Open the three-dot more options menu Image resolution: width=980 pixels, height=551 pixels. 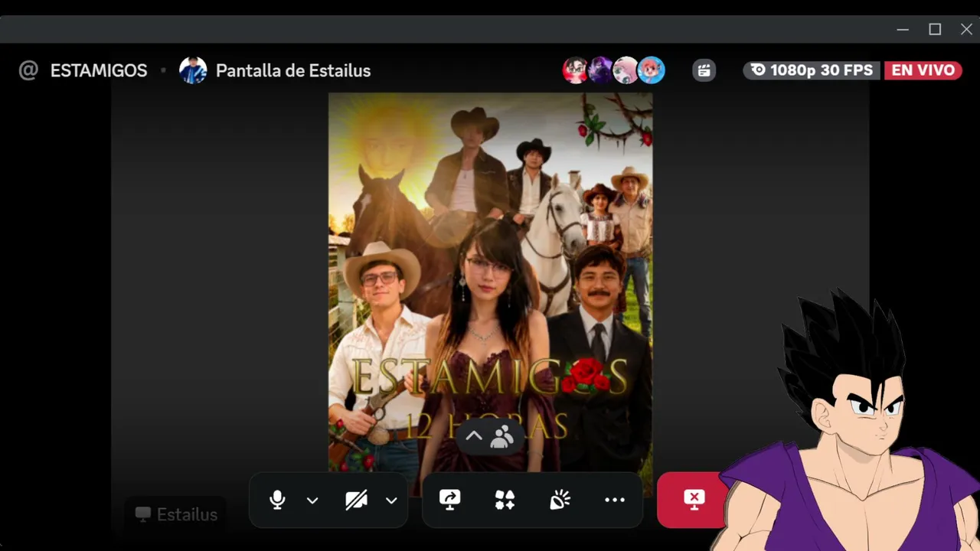(615, 500)
